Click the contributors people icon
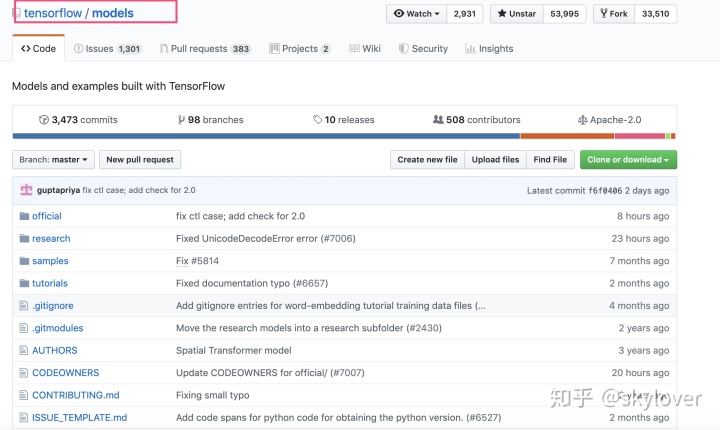Screen dimensions: 720x430 click(438, 119)
